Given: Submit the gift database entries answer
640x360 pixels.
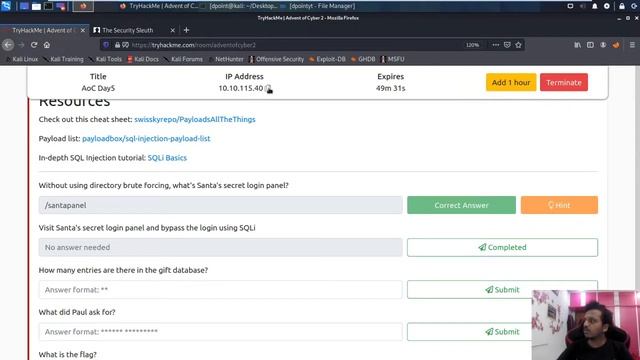Looking at the screenshot, I should coord(502,290).
